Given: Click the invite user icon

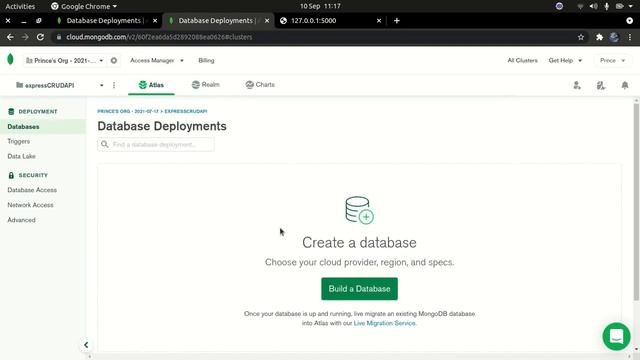Looking at the screenshot, I should pos(577,85).
